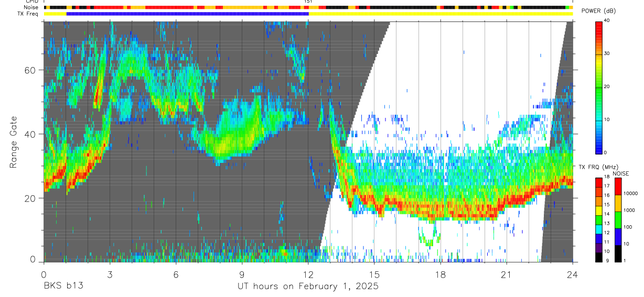Click the 'POWER (dB)' color bar title

pyautogui.click(x=599, y=11)
